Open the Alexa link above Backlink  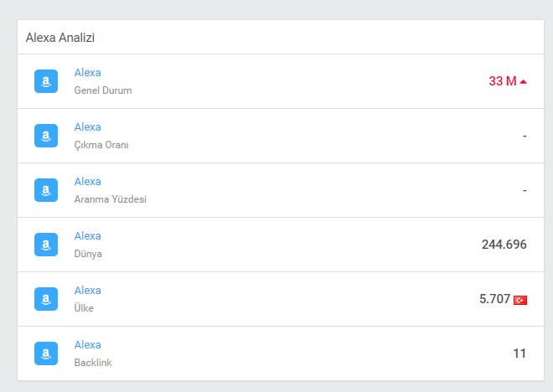[x=87, y=345]
